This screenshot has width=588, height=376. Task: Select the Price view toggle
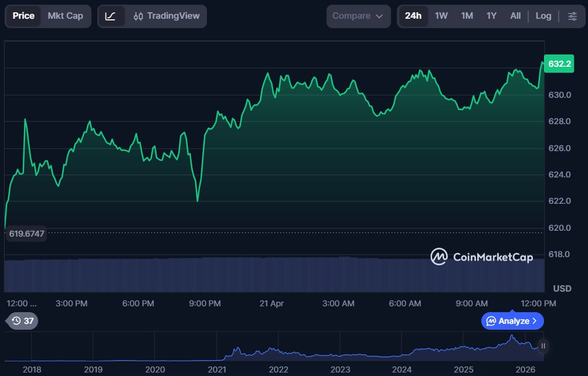[23, 16]
